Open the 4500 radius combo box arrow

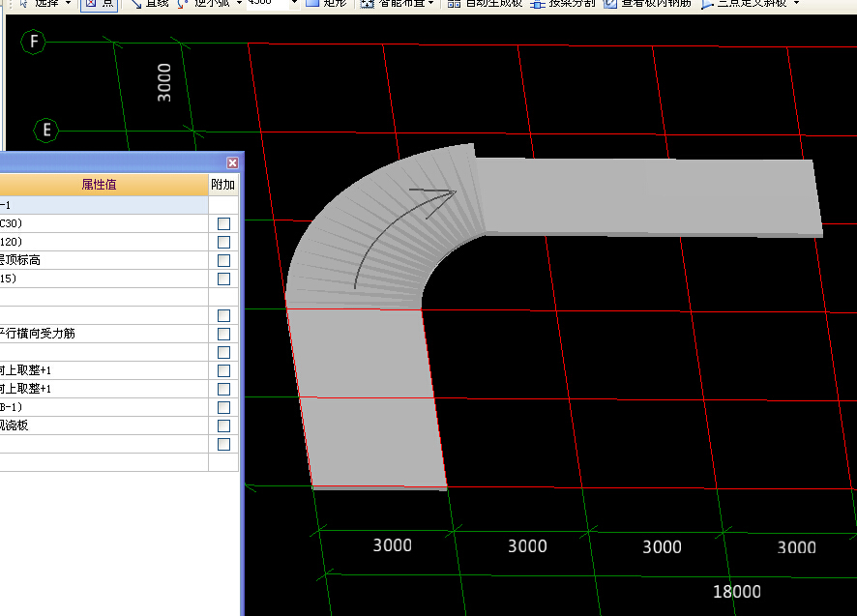pos(294,3)
